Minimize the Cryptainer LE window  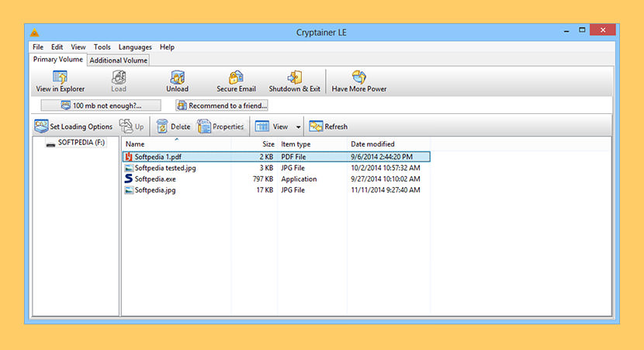pos(566,31)
